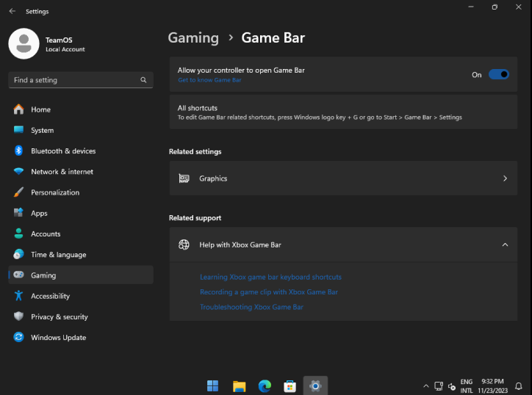Click the Time & language clock globe icon
Screen dimensions: 532x395
18,254
